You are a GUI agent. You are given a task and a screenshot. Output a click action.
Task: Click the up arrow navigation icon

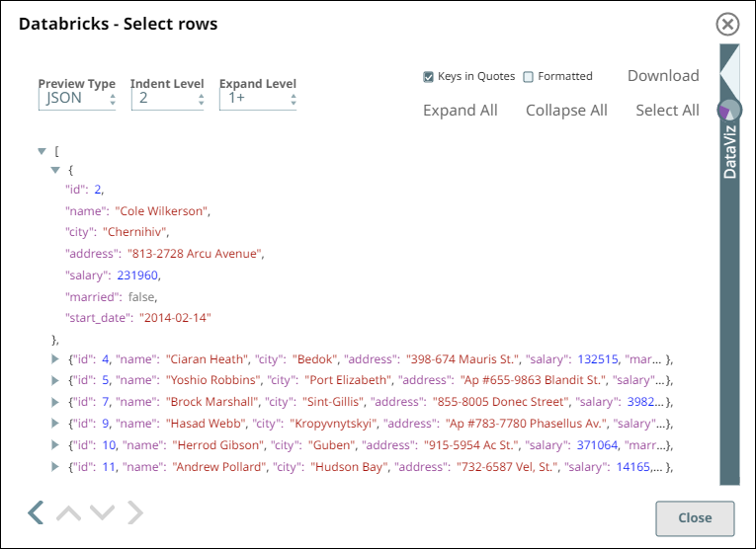pyautogui.click(x=68, y=512)
